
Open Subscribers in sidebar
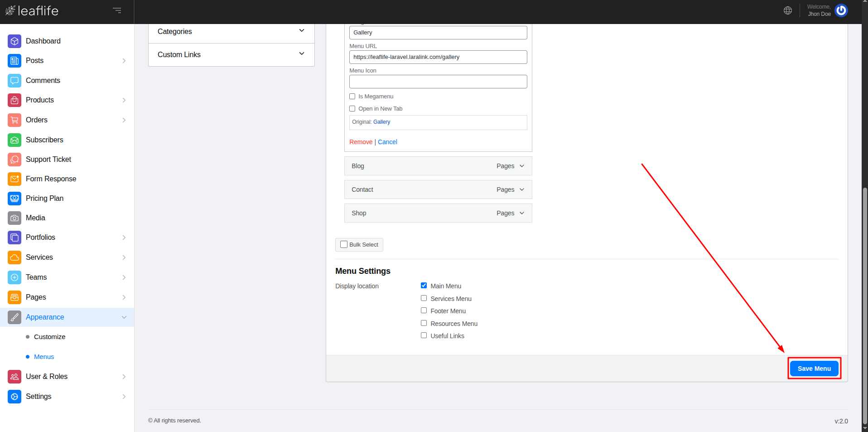44,140
